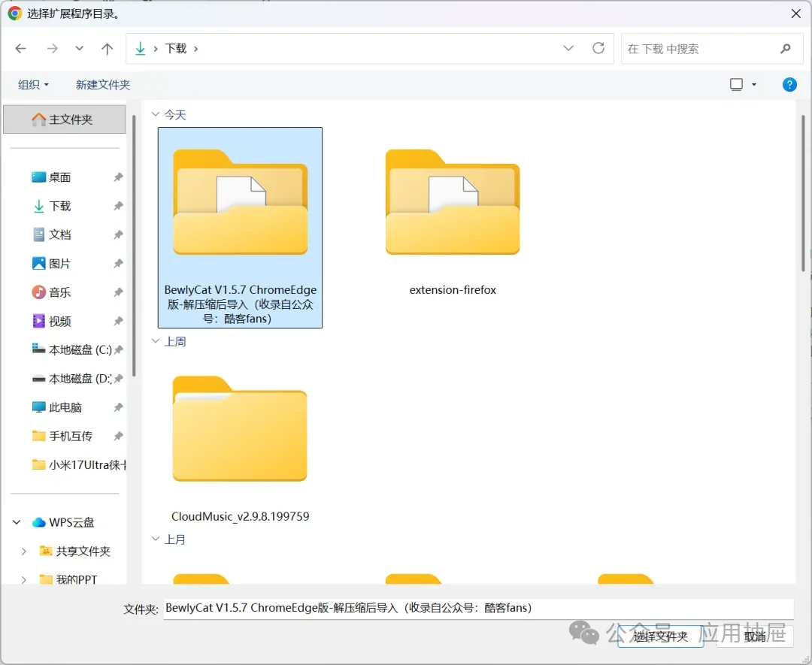
Task: Expand chevron after 下载 breadcrumb
Action: pos(195,49)
